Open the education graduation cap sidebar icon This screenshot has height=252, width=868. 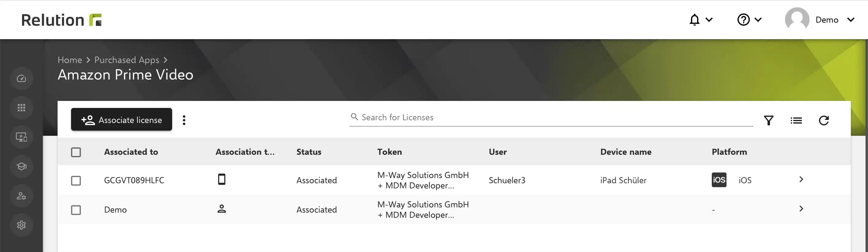tap(21, 166)
